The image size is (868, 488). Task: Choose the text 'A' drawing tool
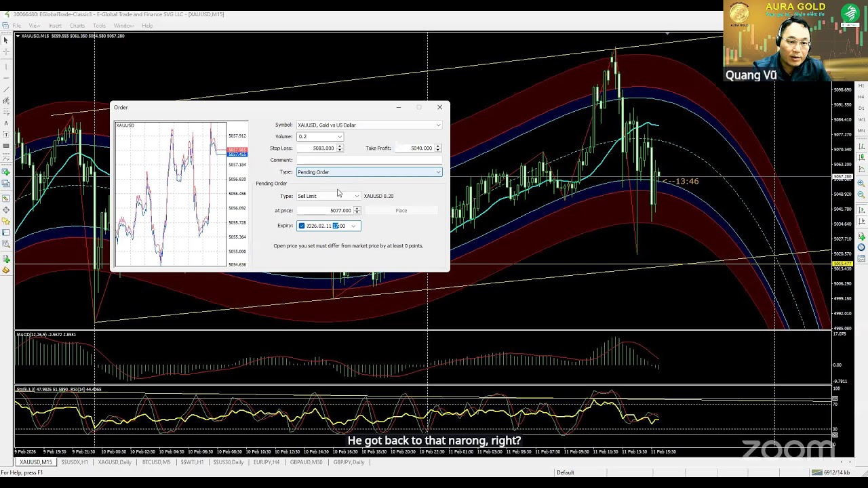point(6,125)
